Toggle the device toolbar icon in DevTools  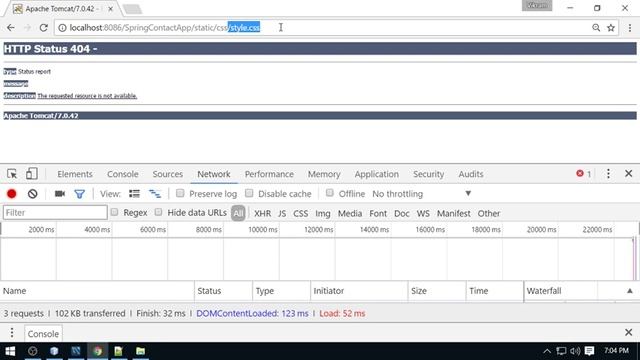(31, 174)
